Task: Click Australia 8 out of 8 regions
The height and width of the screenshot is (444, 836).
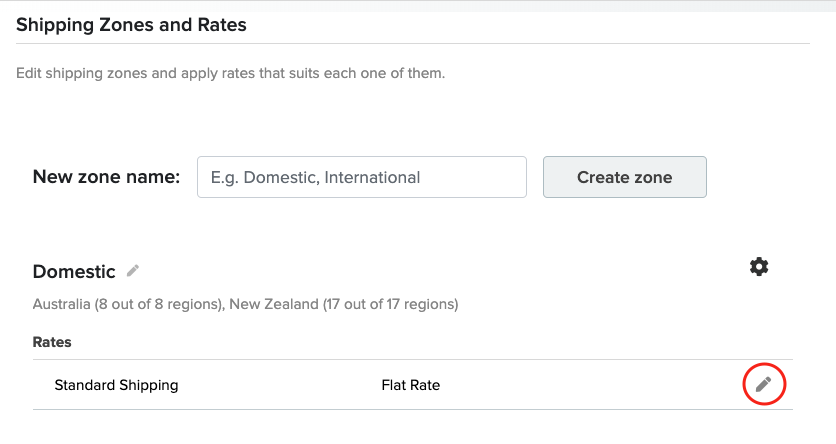Action: click(x=128, y=304)
